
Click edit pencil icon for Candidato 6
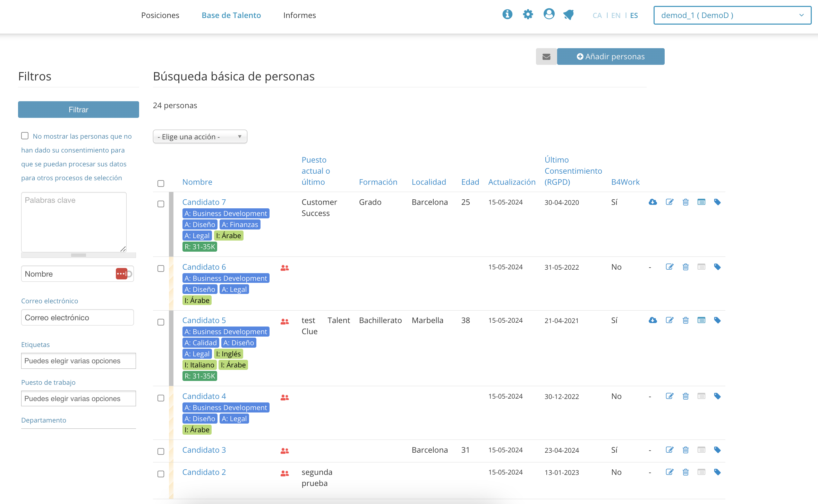click(x=670, y=267)
